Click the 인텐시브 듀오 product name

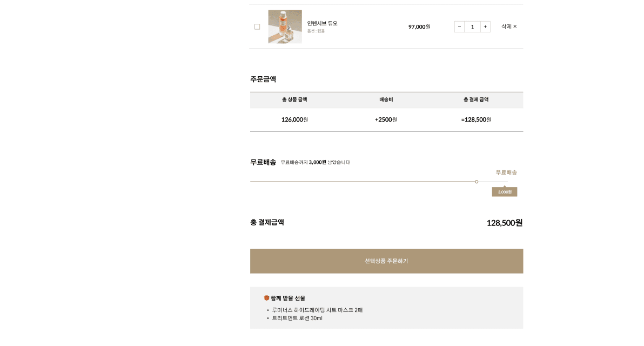pos(321,23)
